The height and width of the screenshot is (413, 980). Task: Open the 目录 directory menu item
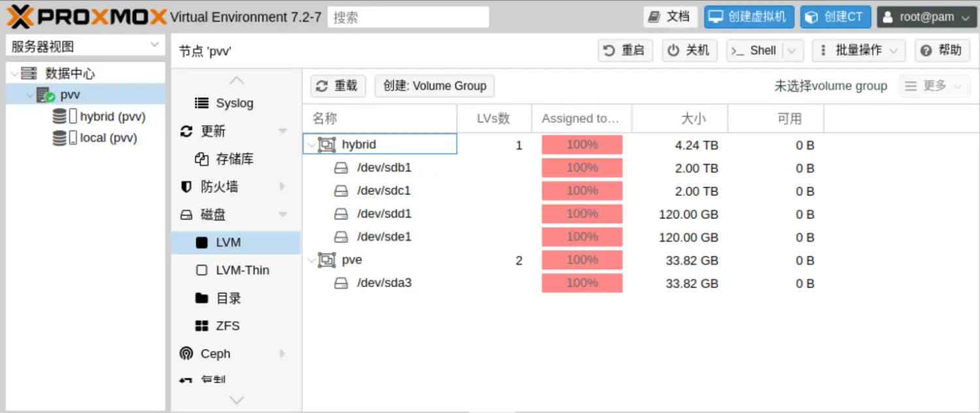236,298
